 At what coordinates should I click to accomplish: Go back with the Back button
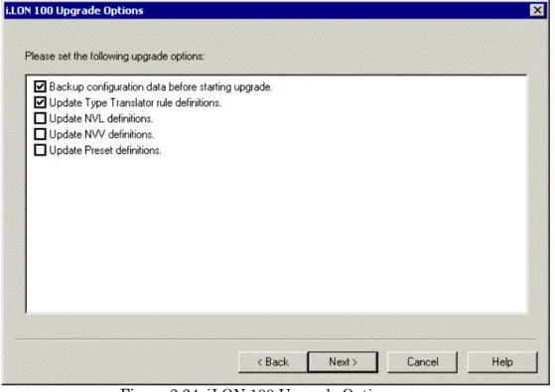(x=273, y=362)
